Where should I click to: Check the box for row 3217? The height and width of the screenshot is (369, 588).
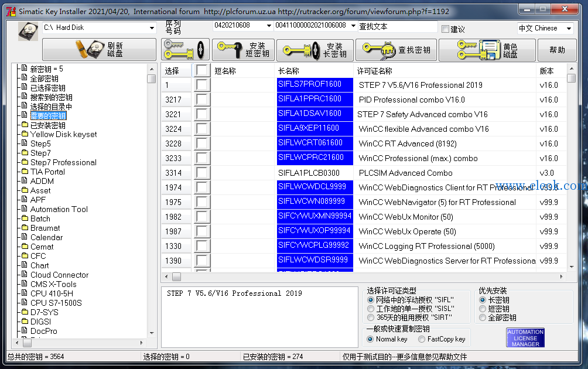click(201, 100)
